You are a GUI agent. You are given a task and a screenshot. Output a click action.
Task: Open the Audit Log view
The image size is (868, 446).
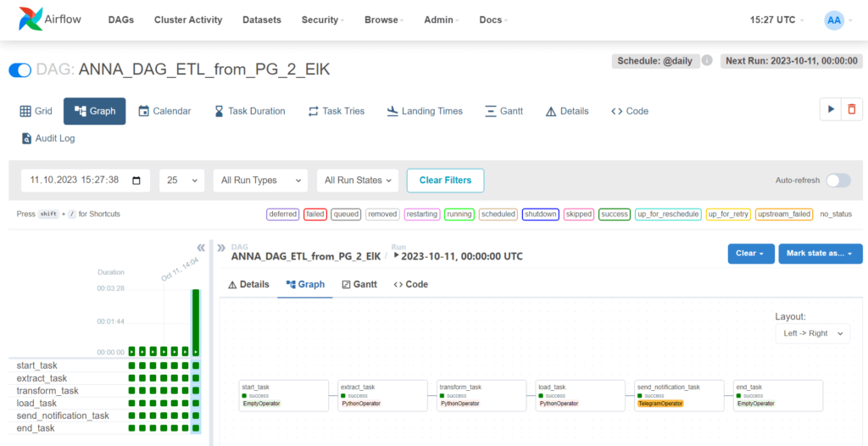(48, 138)
